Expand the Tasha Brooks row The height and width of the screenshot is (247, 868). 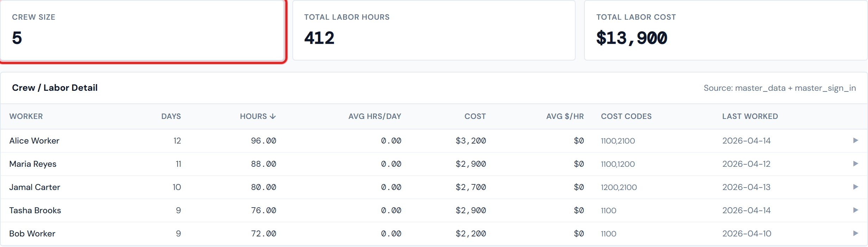click(x=855, y=210)
